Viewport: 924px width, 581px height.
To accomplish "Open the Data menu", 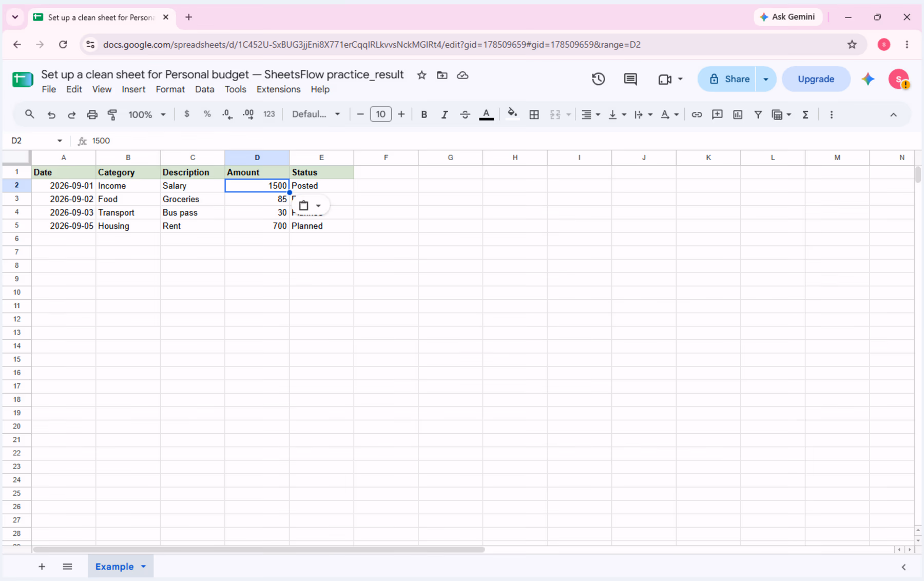I will [x=204, y=89].
